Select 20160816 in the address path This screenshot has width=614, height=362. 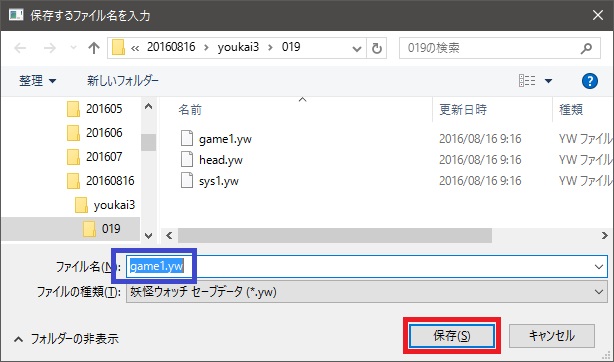click(x=171, y=47)
